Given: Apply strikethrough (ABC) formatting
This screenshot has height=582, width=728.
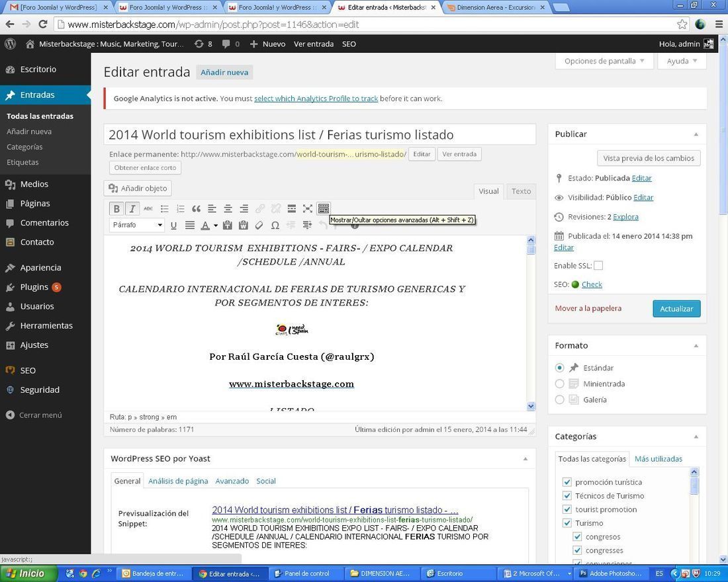Looking at the screenshot, I should (148, 209).
